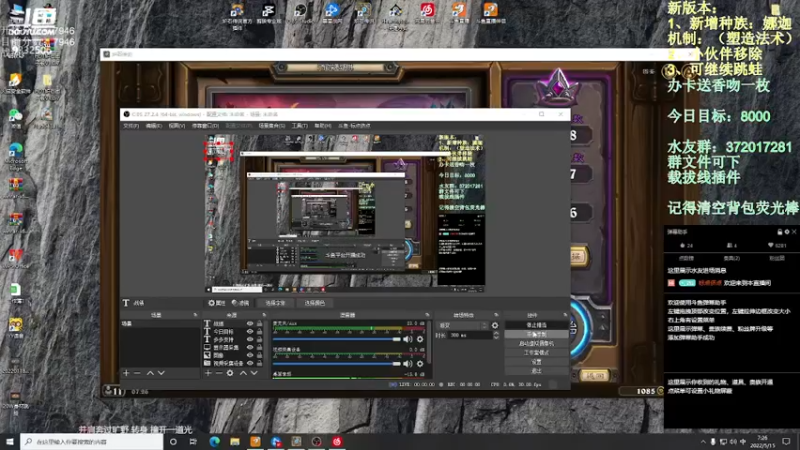The image size is (800, 450).
Task: Decrease transition duration with down arrow
Action: (x=496, y=337)
